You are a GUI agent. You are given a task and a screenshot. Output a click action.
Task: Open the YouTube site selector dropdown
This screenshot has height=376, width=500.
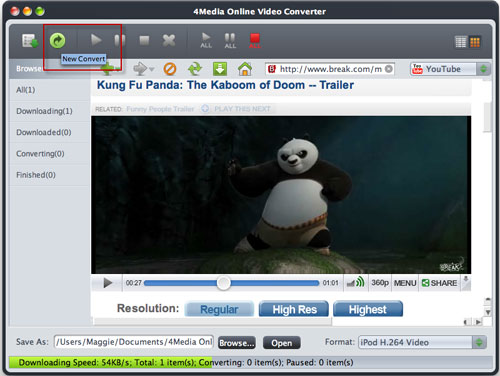tap(450, 69)
